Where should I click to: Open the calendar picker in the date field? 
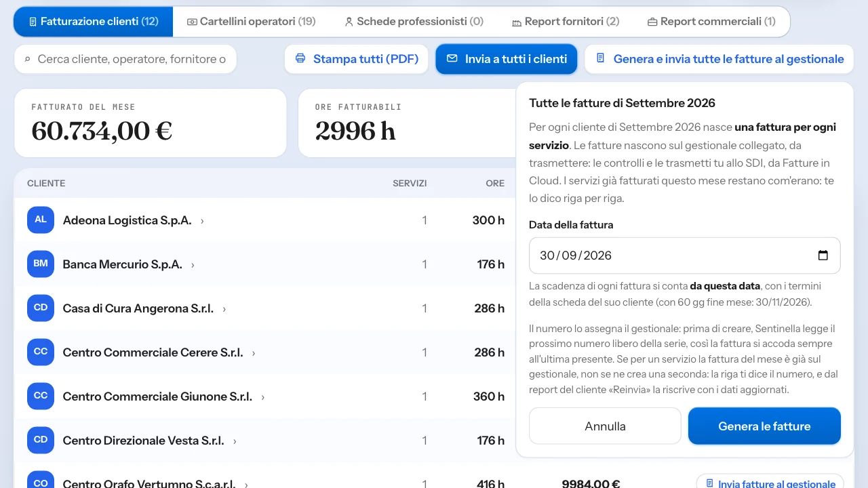click(823, 256)
